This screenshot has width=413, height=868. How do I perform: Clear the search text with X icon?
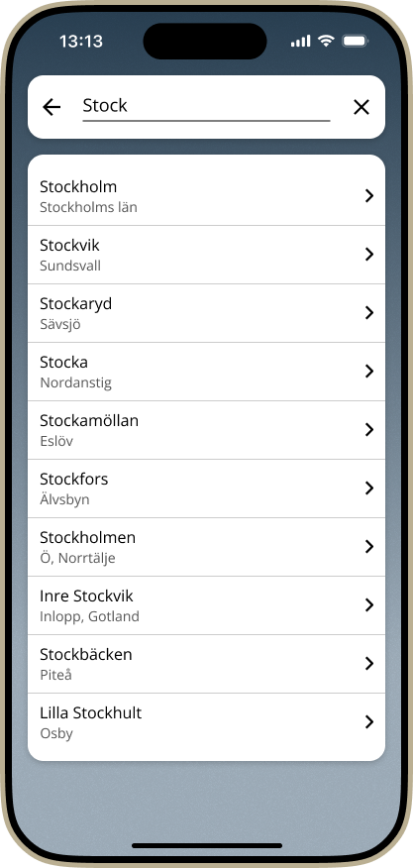click(361, 107)
